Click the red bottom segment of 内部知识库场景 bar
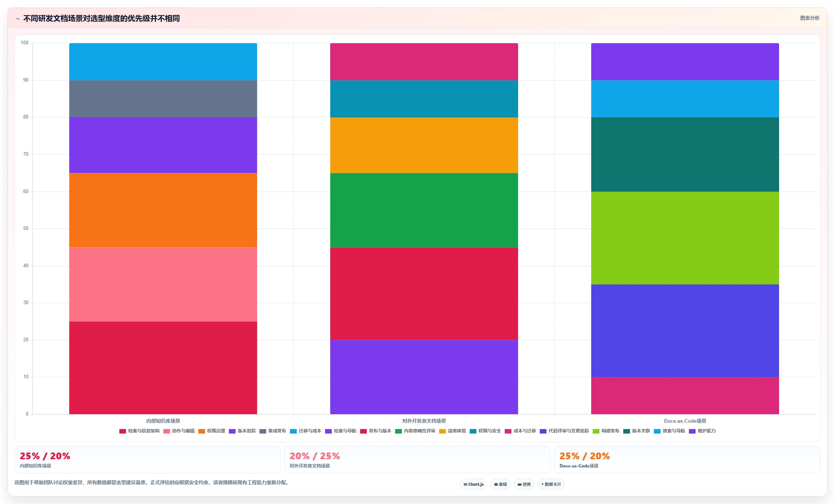 click(163, 368)
